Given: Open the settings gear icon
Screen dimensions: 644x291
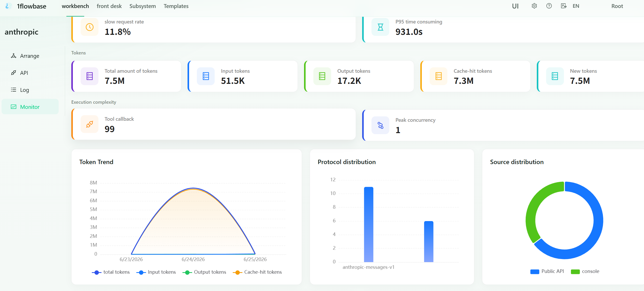Looking at the screenshot, I should (534, 6).
